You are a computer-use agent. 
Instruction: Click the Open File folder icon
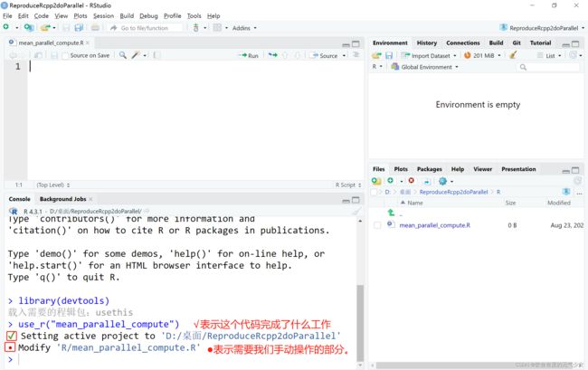[x=45, y=28]
